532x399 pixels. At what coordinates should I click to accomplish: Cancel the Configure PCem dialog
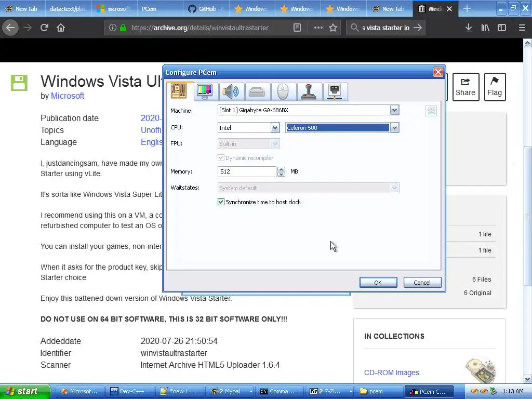(422, 282)
